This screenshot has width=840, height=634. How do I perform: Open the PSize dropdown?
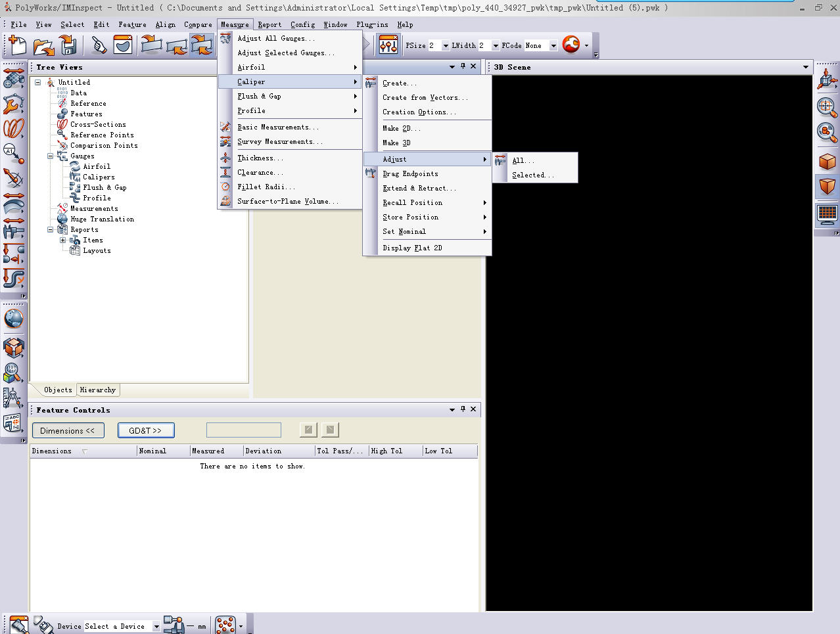pyautogui.click(x=446, y=46)
